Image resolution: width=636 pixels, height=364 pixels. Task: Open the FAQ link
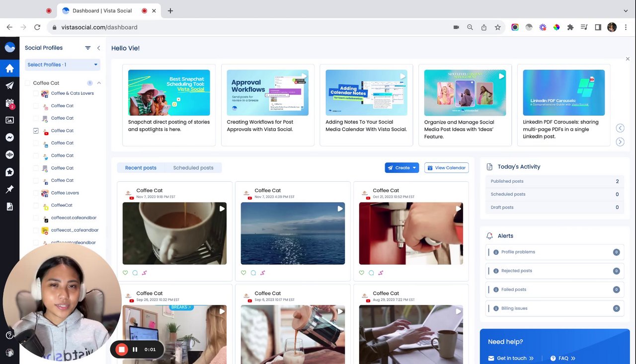click(x=563, y=358)
